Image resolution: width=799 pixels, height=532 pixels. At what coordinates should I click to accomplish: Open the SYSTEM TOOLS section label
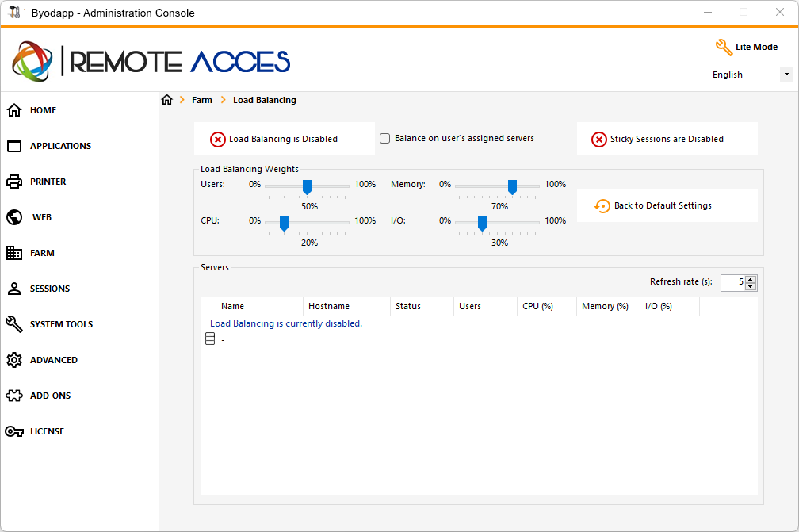(x=61, y=324)
